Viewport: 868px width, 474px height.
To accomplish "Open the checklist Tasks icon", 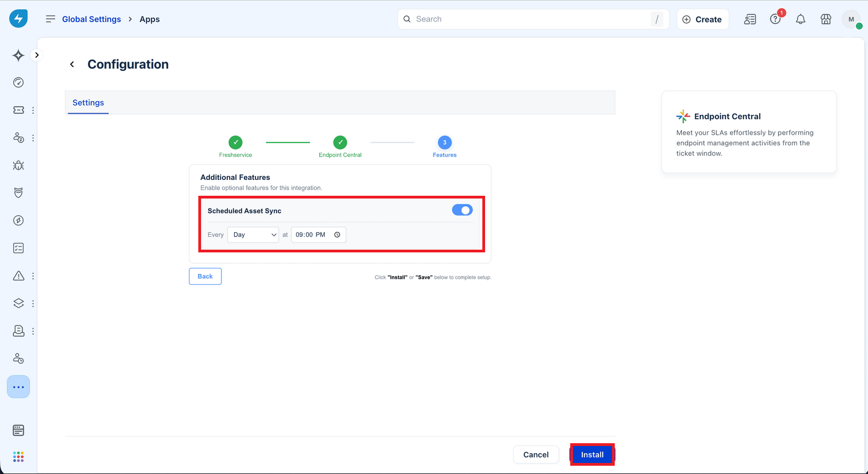I will coord(18,248).
